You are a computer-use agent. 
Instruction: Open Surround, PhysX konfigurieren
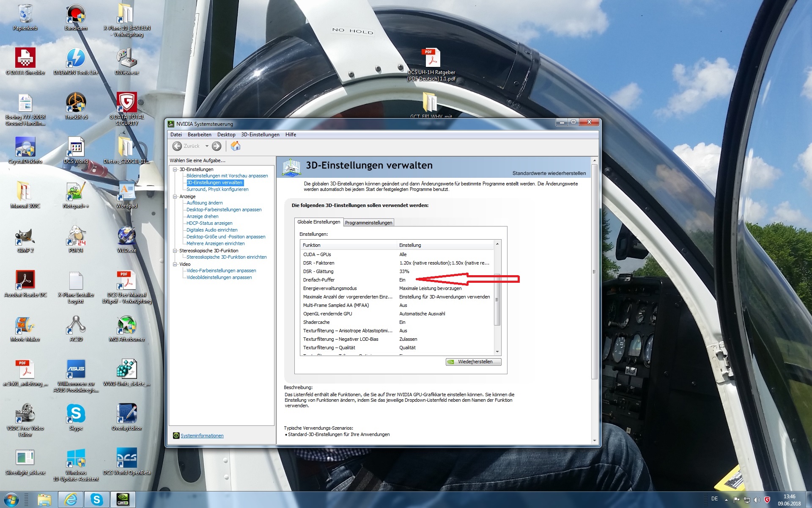217,189
